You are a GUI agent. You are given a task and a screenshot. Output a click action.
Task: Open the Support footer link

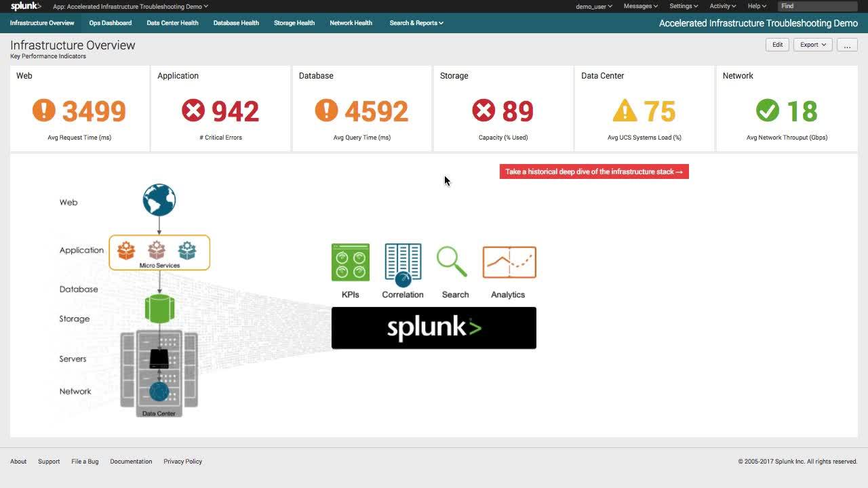[49, 462]
